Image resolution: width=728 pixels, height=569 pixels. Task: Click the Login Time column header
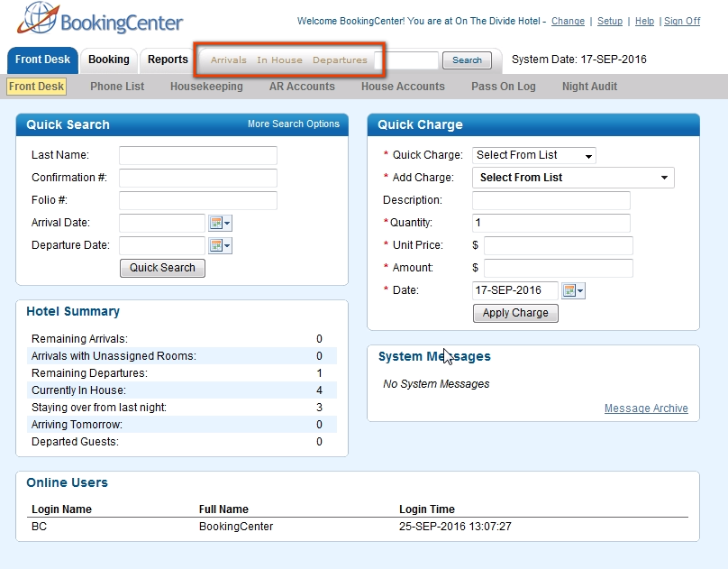[x=427, y=509]
